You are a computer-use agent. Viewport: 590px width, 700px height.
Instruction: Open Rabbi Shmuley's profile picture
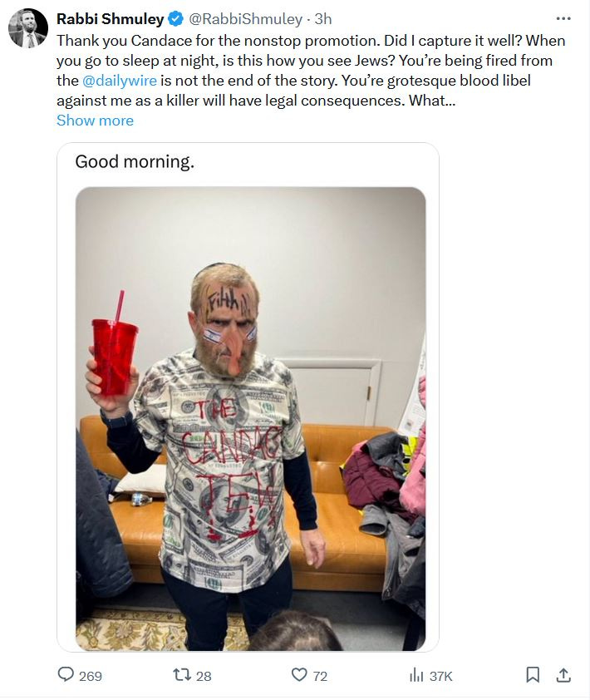pos(28,28)
